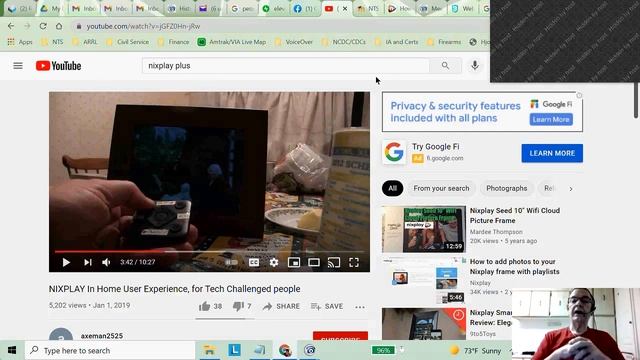Screen dimensions: 640x360
Task: Switch to miniplayer mode
Action: tap(294, 262)
